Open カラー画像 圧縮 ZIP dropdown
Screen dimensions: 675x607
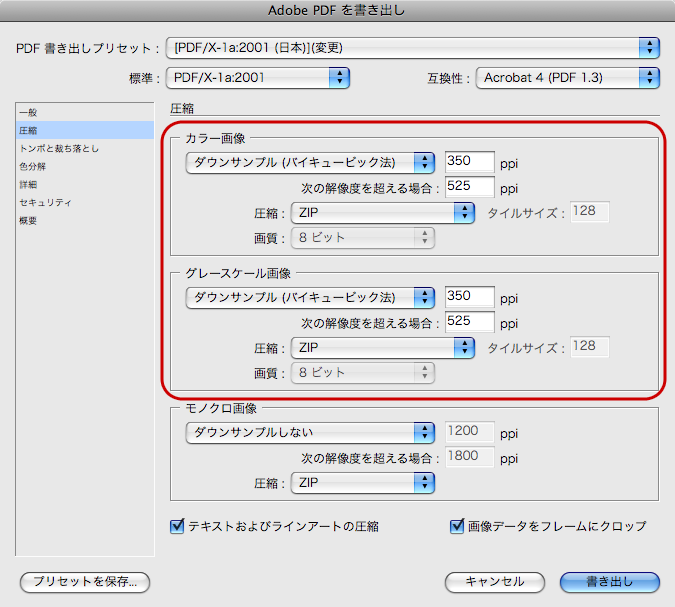pyautogui.click(x=383, y=213)
